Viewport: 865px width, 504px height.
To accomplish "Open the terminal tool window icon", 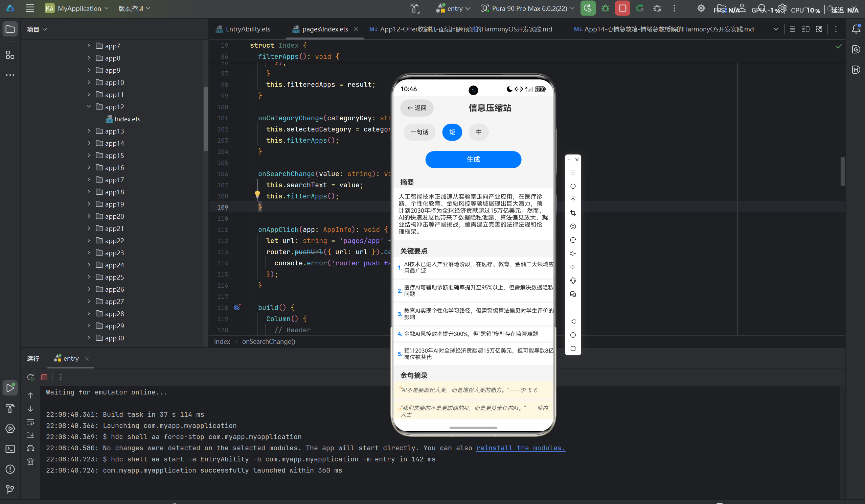I will (10, 449).
